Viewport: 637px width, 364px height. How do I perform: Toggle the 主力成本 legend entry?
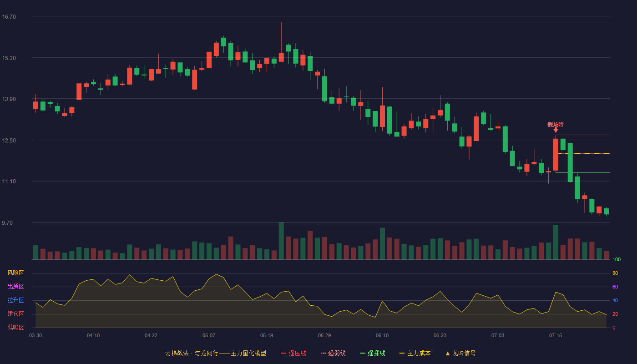(415, 353)
